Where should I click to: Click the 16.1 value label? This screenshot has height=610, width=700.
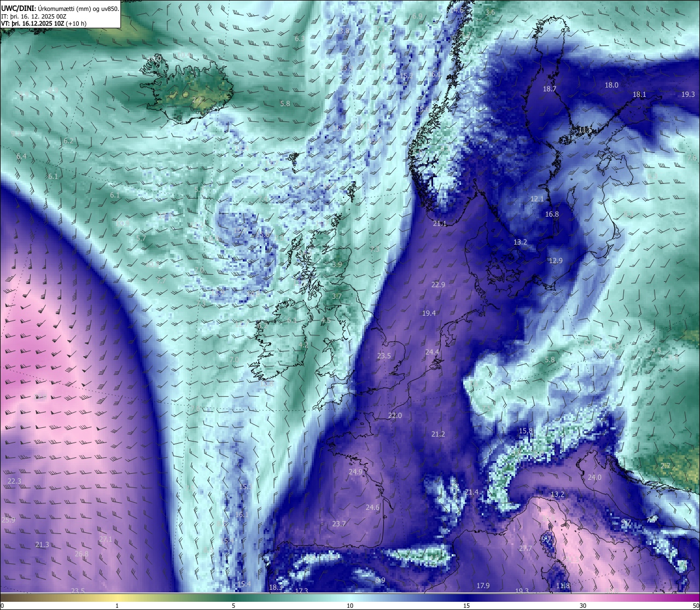pyautogui.click(x=242, y=514)
